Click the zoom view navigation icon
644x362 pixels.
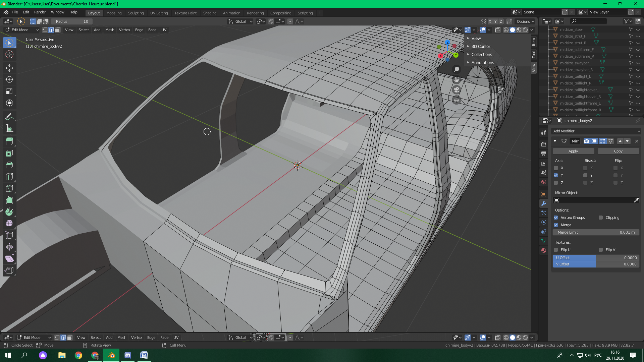pos(457,69)
